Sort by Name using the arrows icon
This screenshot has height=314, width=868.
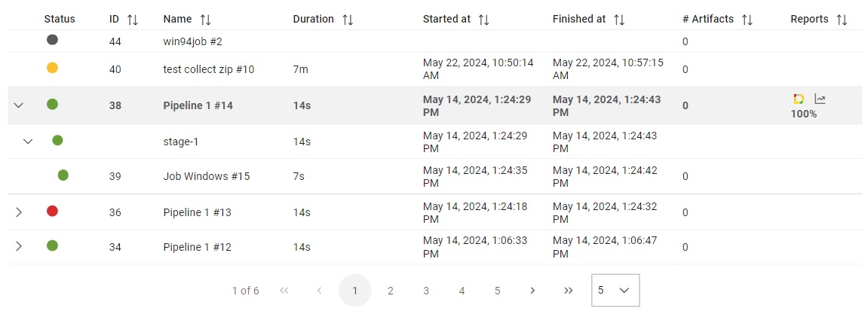(x=205, y=20)
